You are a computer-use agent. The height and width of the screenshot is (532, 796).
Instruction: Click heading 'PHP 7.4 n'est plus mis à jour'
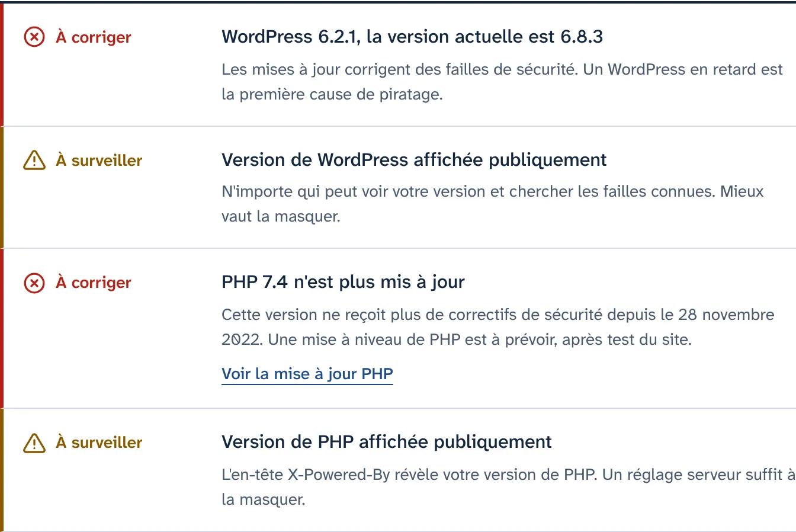pyautogui.click(x=343, y=282)
